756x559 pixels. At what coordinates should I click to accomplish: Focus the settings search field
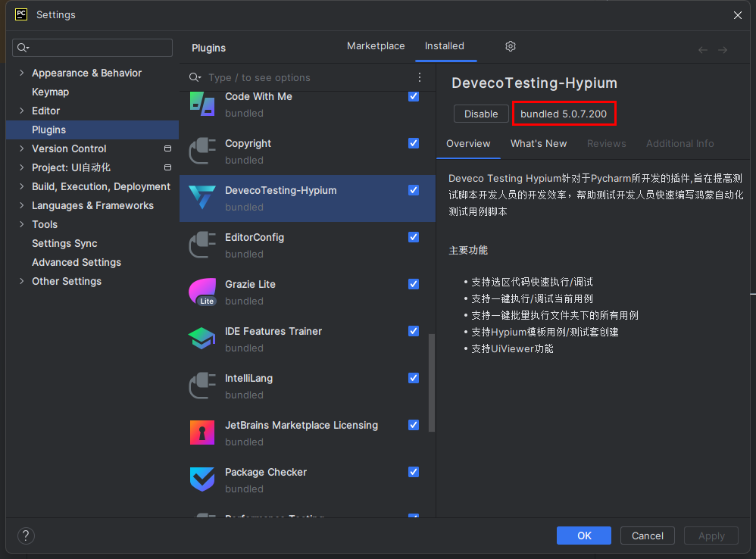92,48
